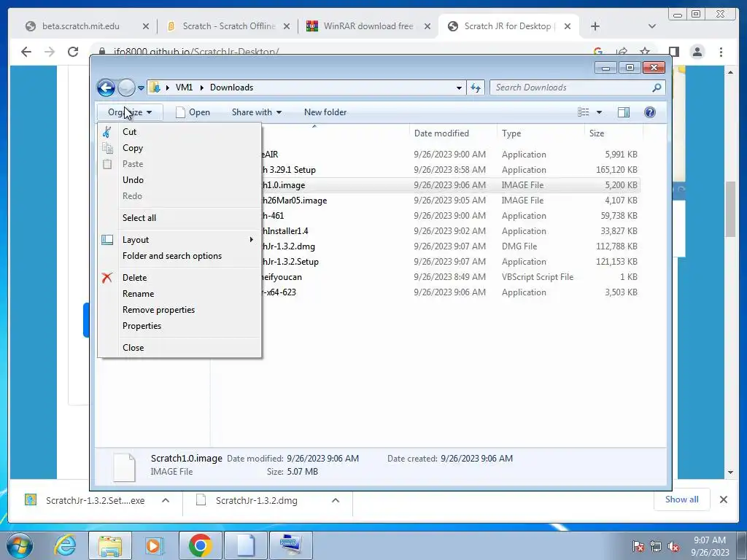Open the recent locations dropdown arrow
Image resolution: width=747 pixels, height=560 pixels.
[141, 88]
